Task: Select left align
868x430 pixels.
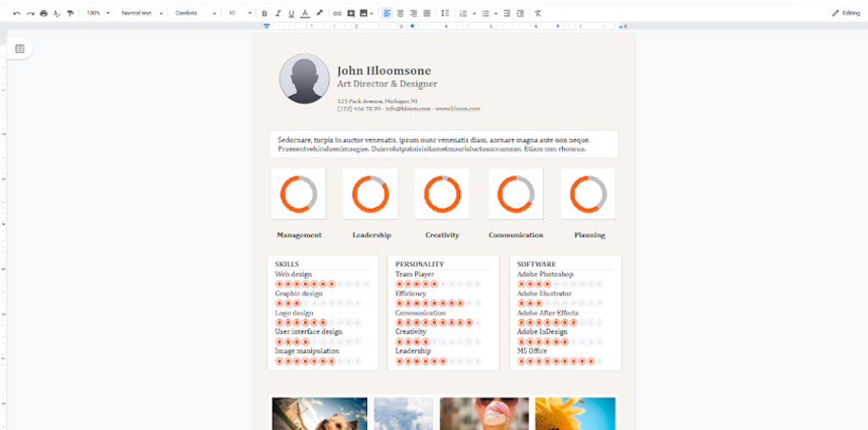Action: point(387,14)
